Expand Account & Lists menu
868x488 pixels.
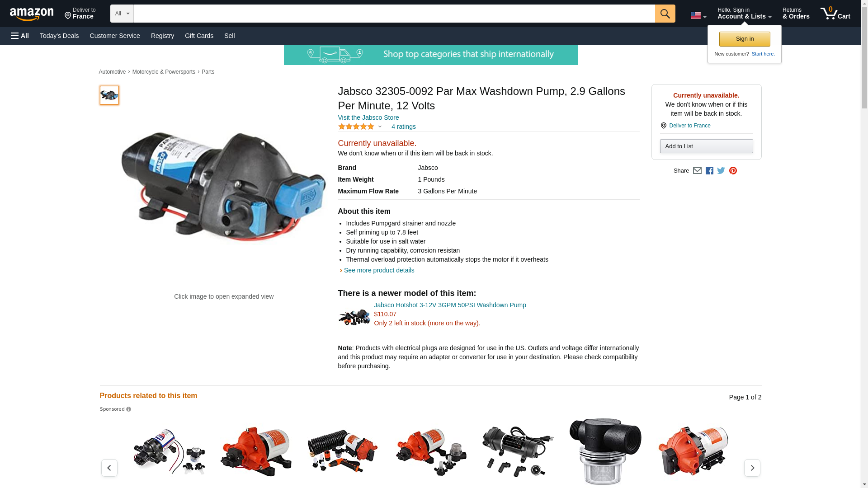tap(744, 14)
